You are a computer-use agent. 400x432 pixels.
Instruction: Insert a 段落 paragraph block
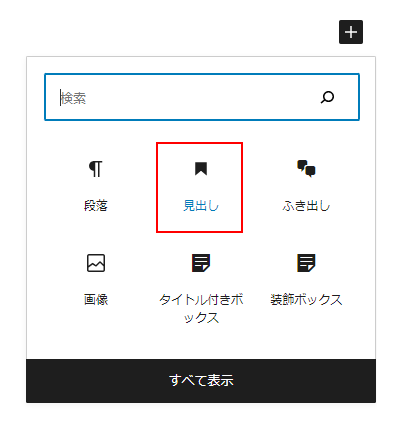click(x=96, y=187)
